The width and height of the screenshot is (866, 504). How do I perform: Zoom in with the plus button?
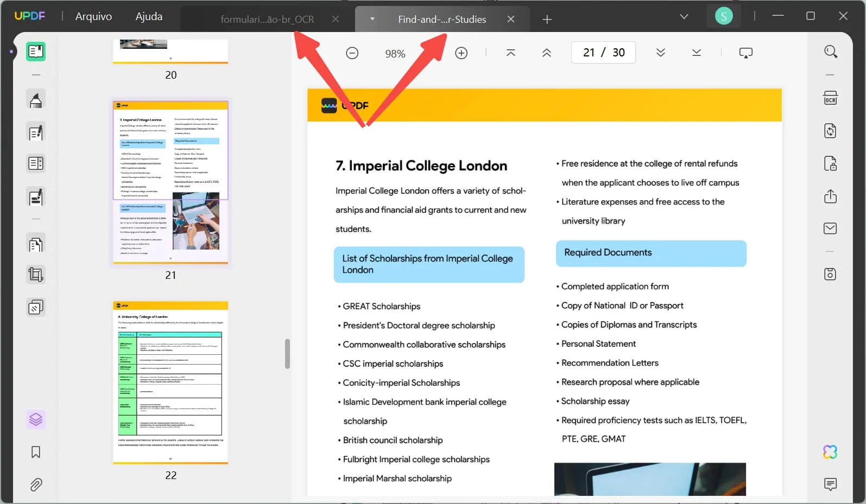462,53
